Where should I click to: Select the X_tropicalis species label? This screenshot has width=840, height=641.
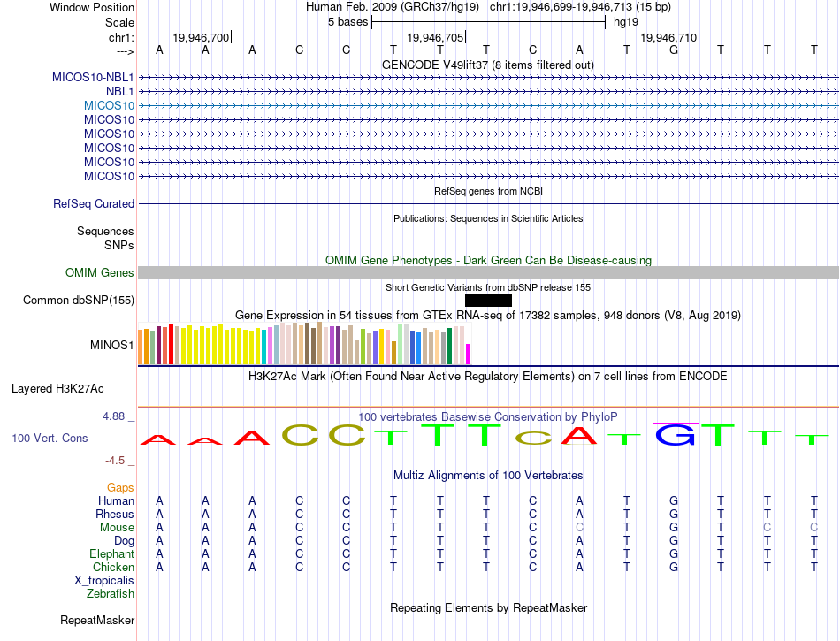pos(104,581)
